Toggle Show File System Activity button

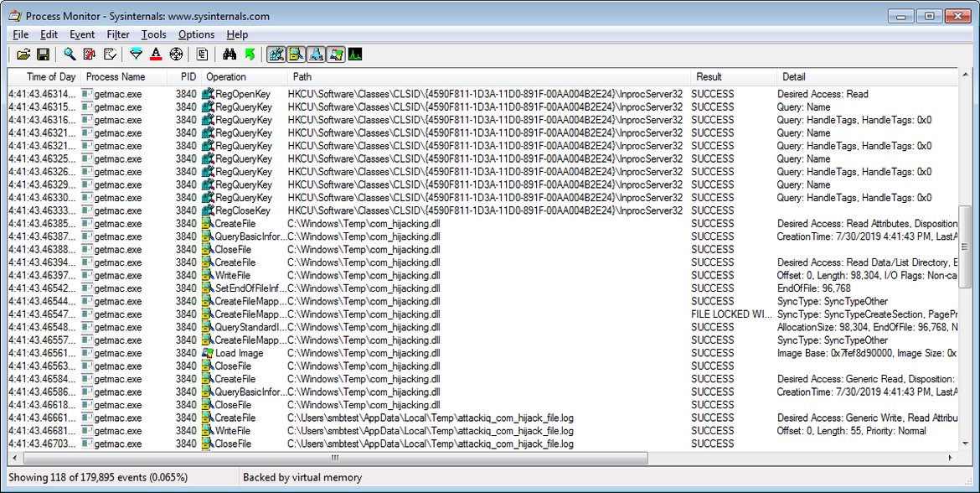(x=296, y=54)
